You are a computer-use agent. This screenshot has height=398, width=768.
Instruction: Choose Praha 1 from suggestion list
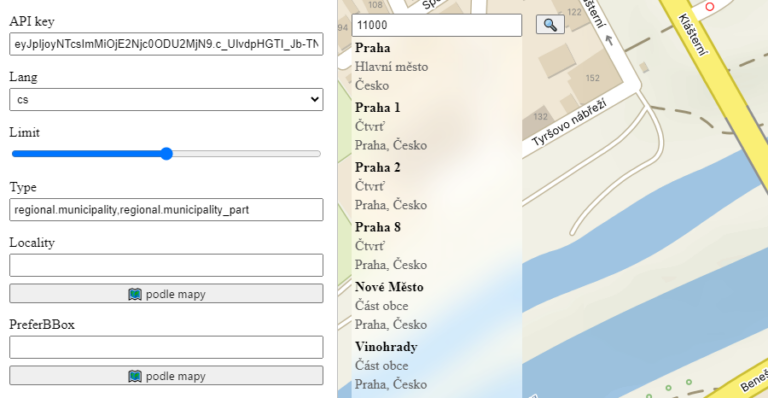(x=437, y=126)
